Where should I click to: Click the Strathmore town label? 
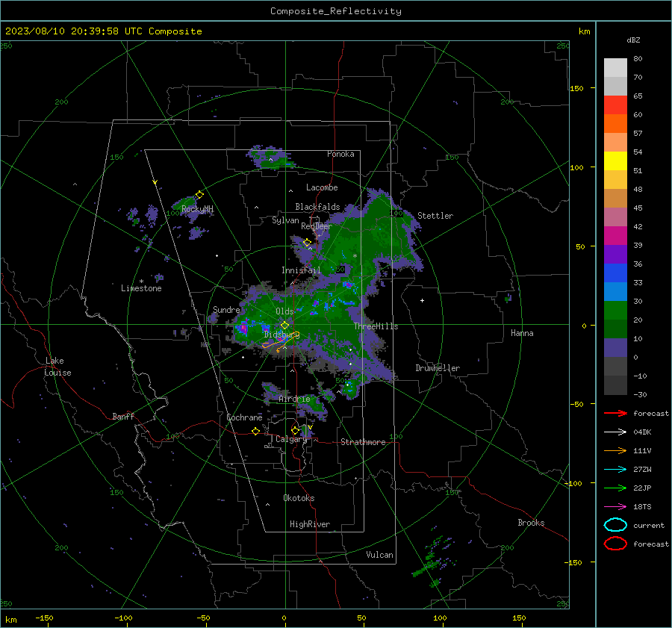pyautogui.click(x=363, y=442)
